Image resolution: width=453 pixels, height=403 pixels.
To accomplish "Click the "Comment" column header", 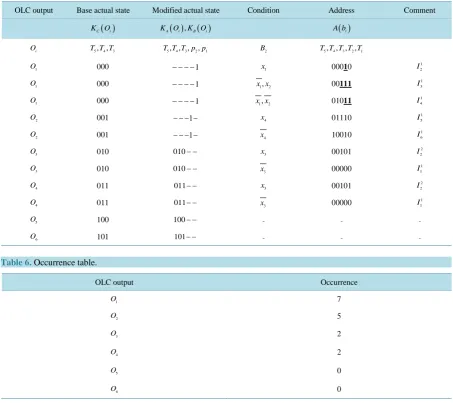I will point(419,10).
